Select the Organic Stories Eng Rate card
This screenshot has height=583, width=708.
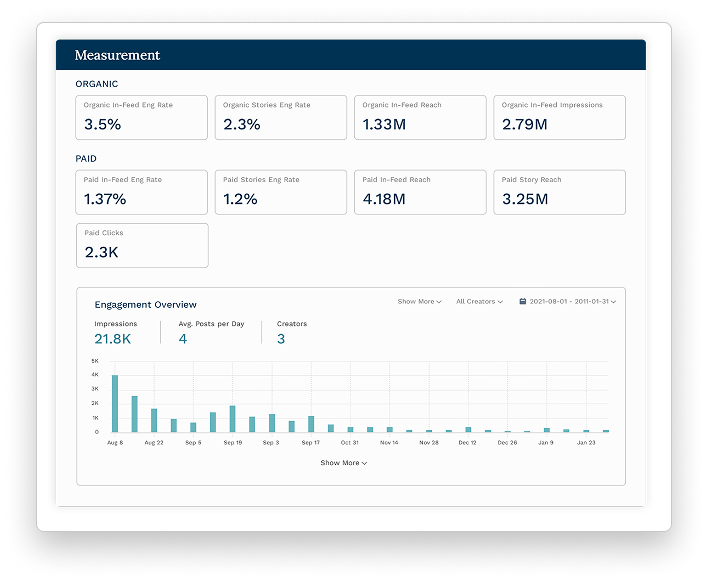[281, 117]
